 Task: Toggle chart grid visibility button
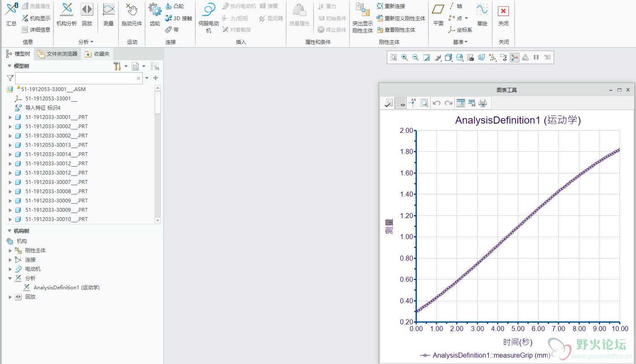[x=400, y=103]
